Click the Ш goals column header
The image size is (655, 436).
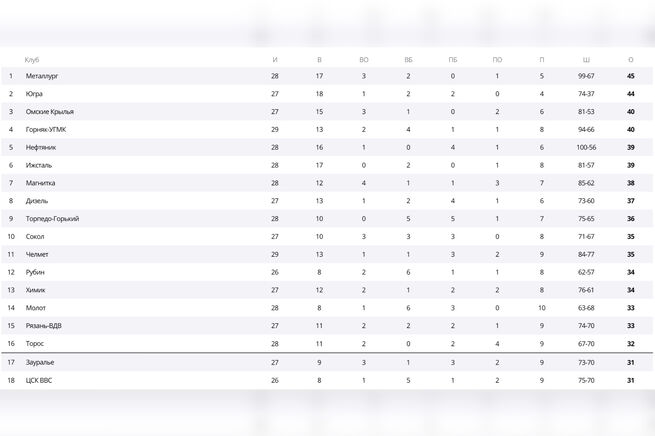click(586, 59)
